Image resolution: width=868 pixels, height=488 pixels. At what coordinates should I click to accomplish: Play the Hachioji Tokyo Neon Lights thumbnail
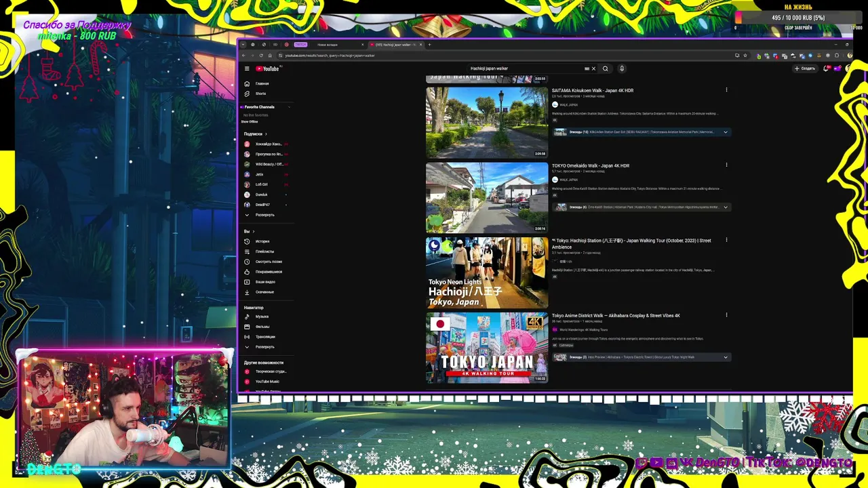487,272
